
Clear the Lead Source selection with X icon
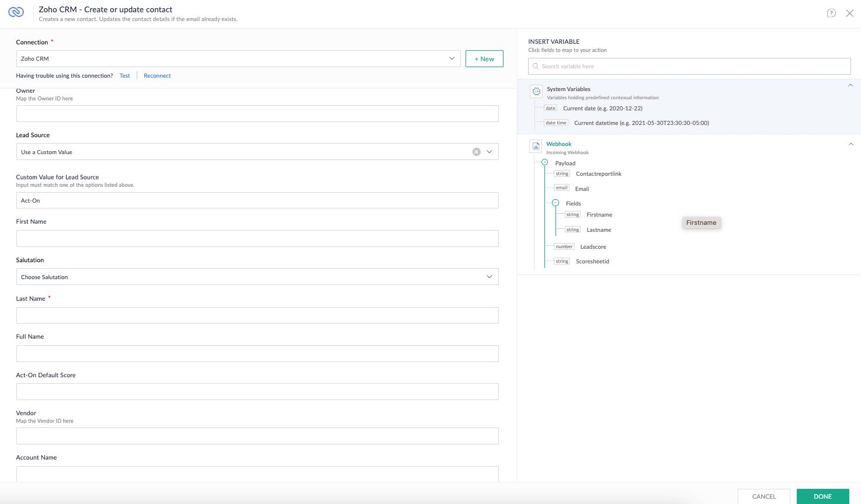[477, 152]
